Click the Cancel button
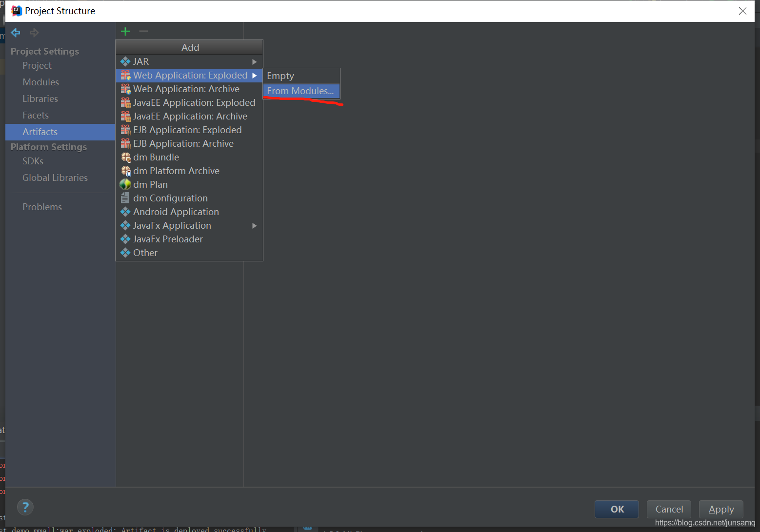The height and width of the screenshot is (532, 760). 669,509
